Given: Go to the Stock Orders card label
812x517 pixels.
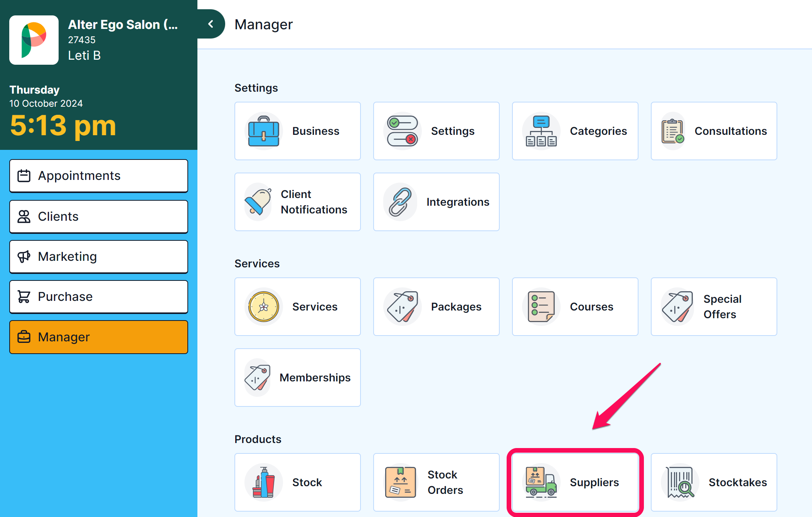Looking at the screenshot, I should (445, 482).
